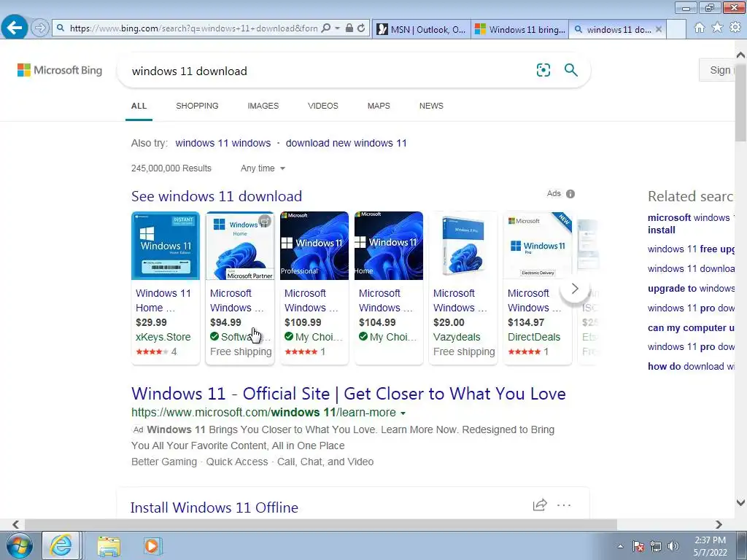Viewport: 747px width, 560px height.
Task: Select the VIDEOS search tab
Action: 323,106
